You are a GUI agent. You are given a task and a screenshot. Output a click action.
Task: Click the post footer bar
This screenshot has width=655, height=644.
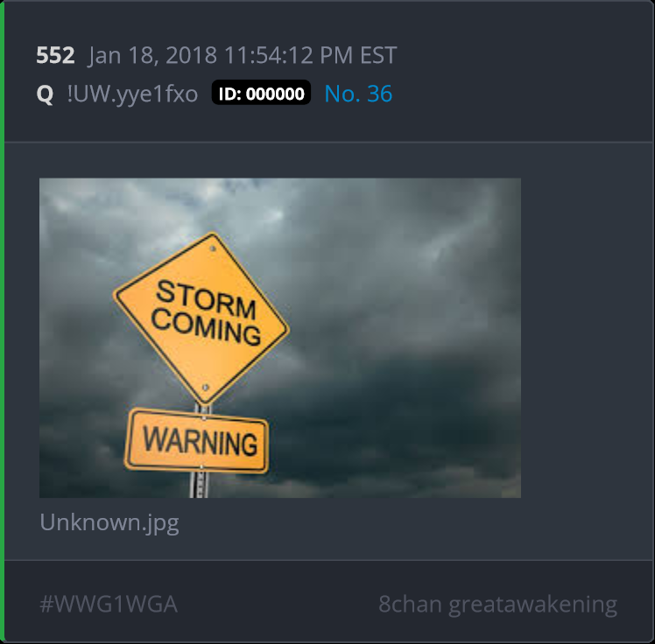329,601
